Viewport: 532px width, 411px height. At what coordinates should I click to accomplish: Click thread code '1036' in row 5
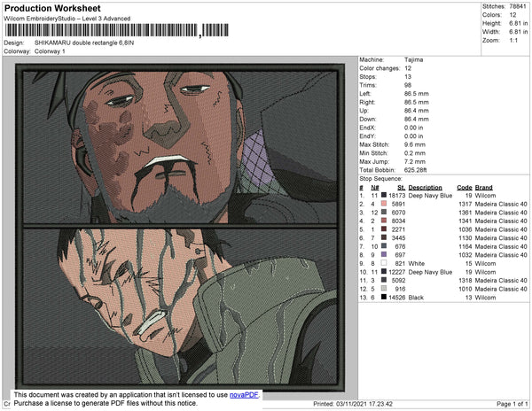coord(465,229)
